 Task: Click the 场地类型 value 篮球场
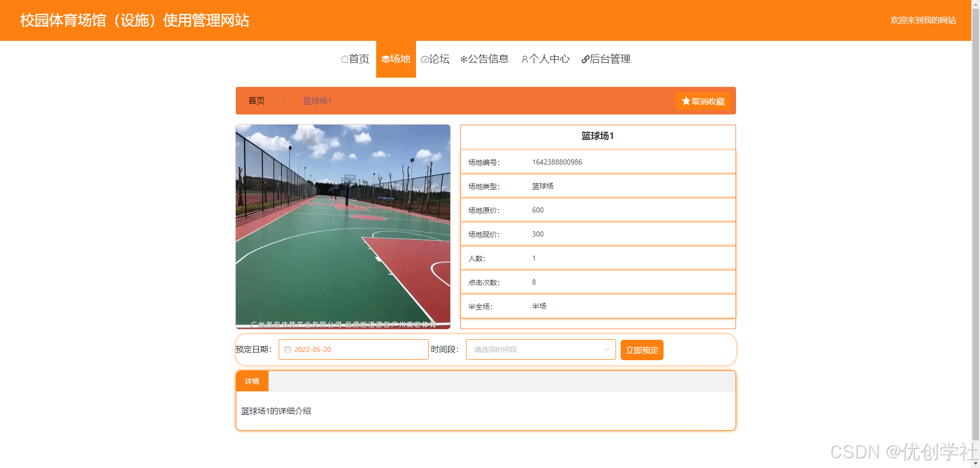(x=543, y=186)
